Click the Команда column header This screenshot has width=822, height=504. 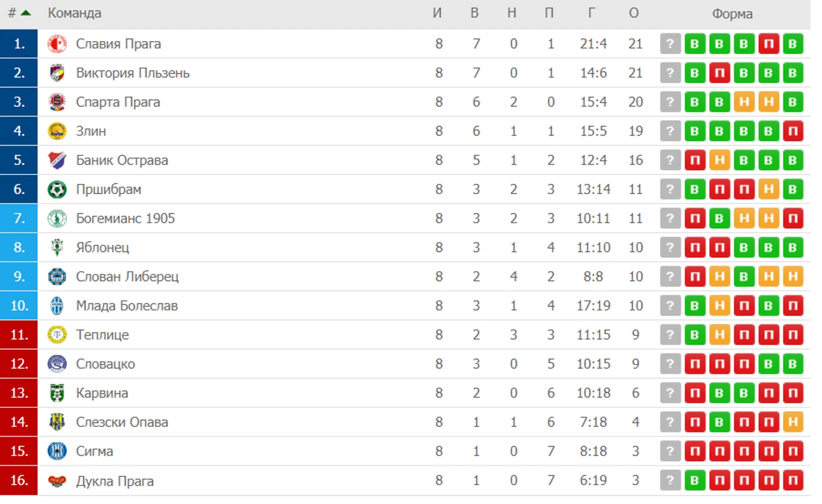coord(74,13)
